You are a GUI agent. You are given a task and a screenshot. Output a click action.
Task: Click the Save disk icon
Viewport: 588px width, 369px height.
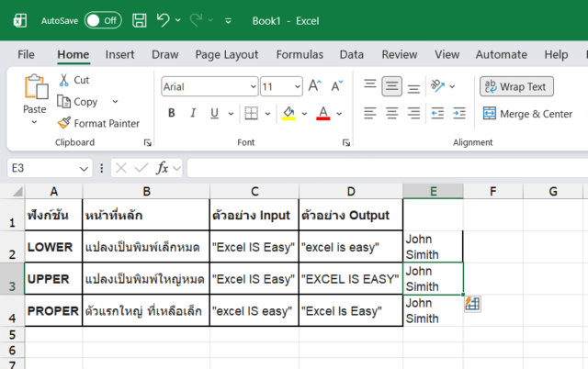139,20
